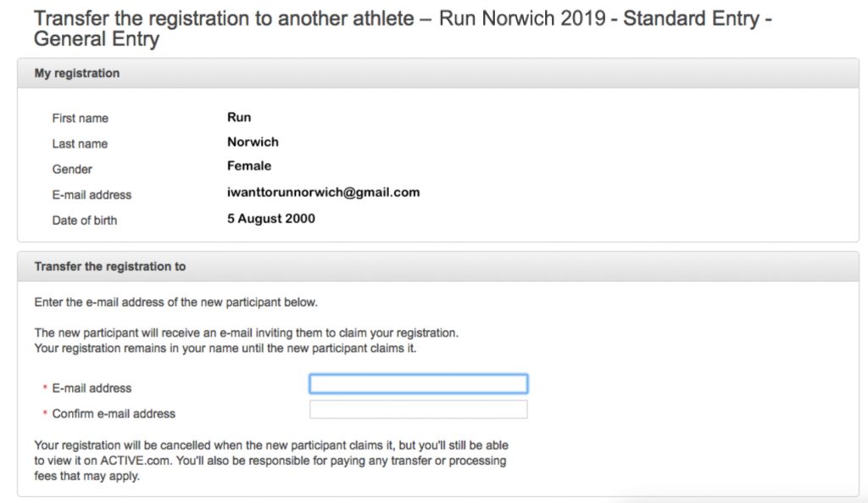Click the Gender label
The image size is (868, 503).
(x=72, y=169)
